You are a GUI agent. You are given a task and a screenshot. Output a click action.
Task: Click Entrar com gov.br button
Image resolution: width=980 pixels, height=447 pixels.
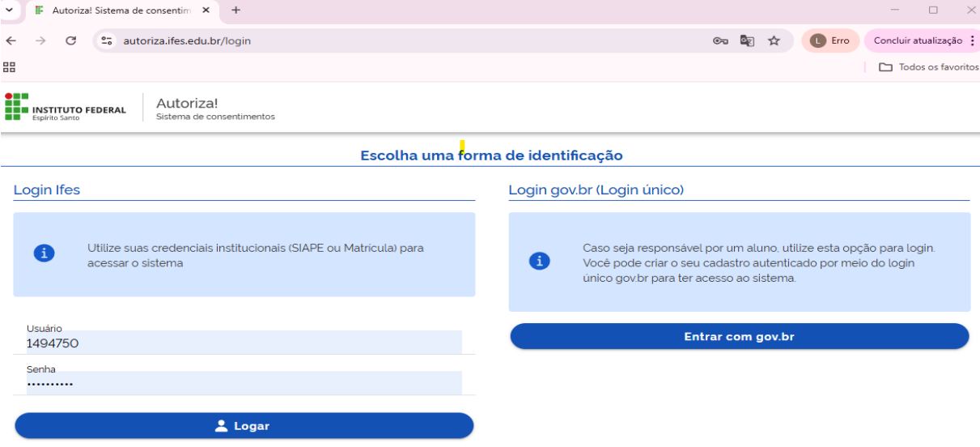739,337
